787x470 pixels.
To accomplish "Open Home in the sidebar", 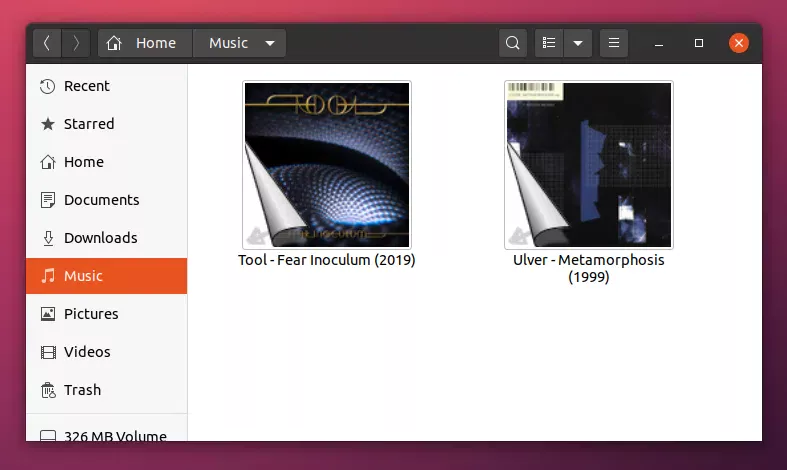I will (x=83, y=162).
